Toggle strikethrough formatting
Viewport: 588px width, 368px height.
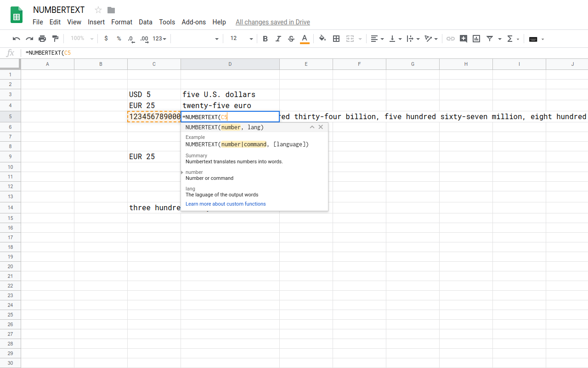pos(291,39)
